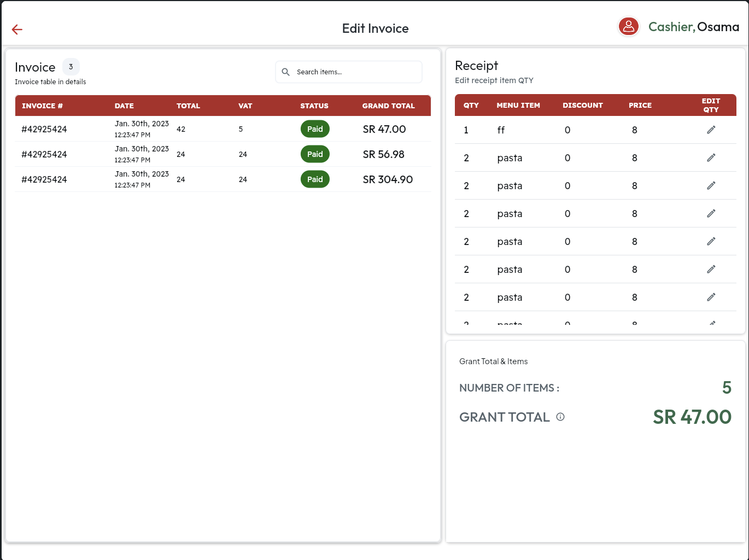Click the Paid badge on the SR 304.90 invoice

tap(315, 179)
